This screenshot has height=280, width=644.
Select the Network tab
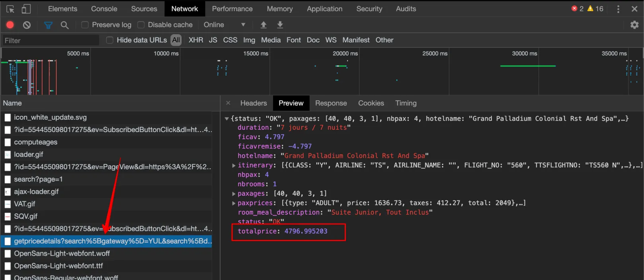[184, 9]
